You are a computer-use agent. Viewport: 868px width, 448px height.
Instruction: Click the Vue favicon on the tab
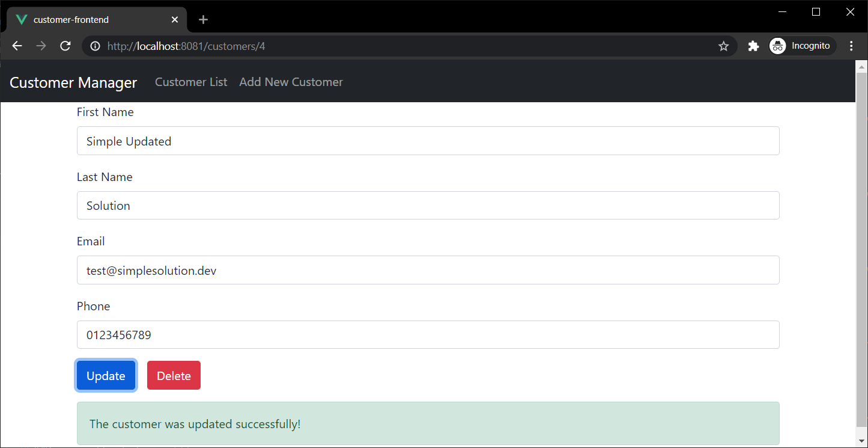[x=22, y=20]
